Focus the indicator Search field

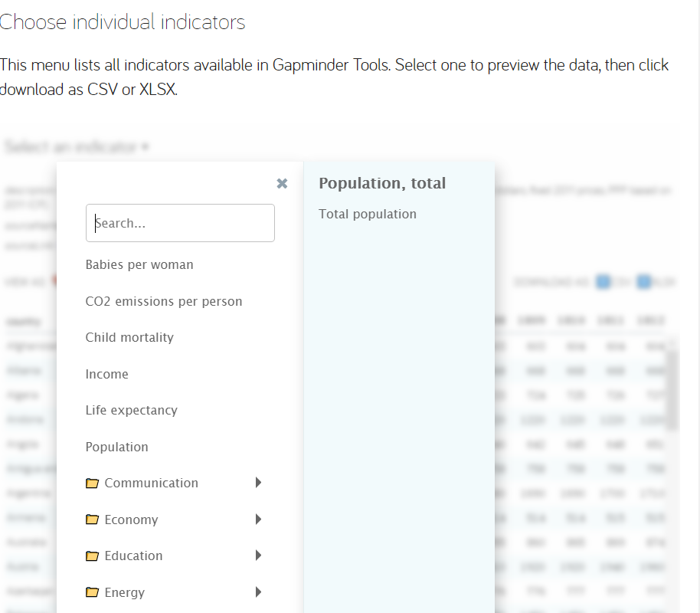180,223
